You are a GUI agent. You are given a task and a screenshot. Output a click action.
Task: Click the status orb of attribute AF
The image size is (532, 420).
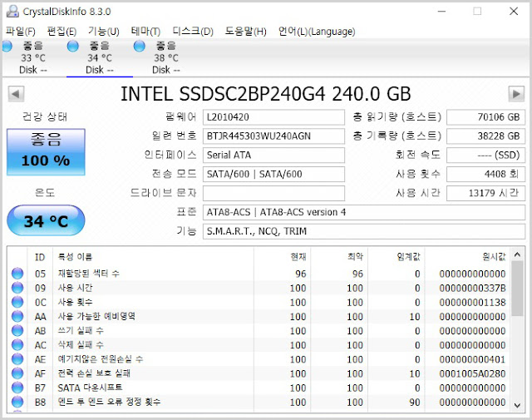pos(17,373)
